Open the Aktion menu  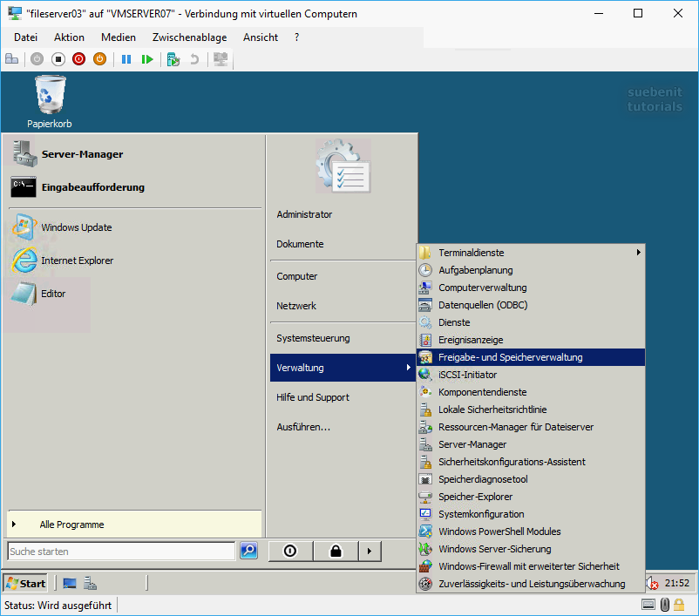(69, 37)
